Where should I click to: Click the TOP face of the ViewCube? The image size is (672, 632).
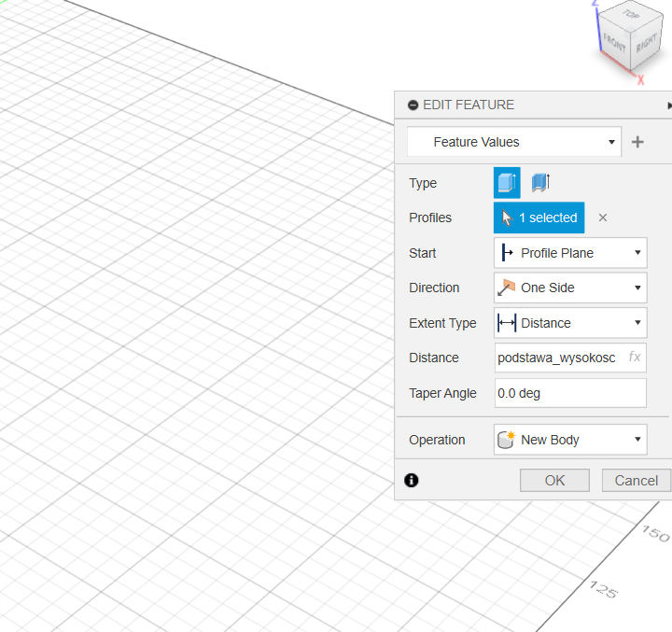click(x=632, y=17)
